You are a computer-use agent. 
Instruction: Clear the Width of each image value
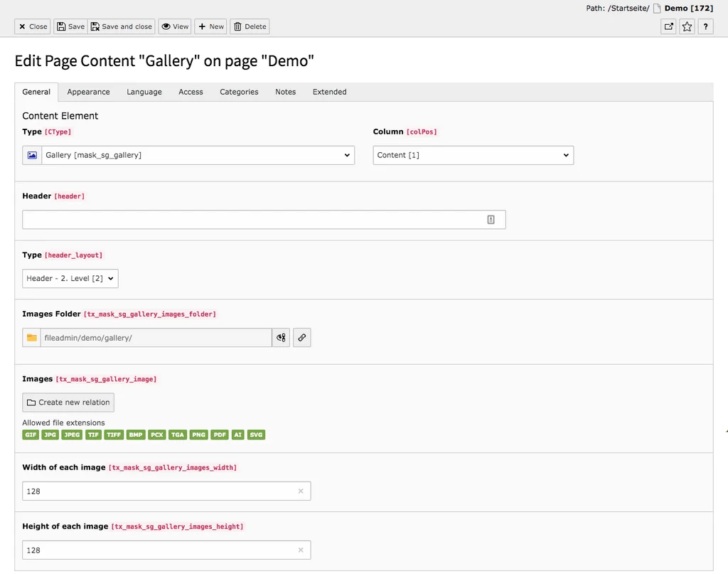tap(301, 491)
